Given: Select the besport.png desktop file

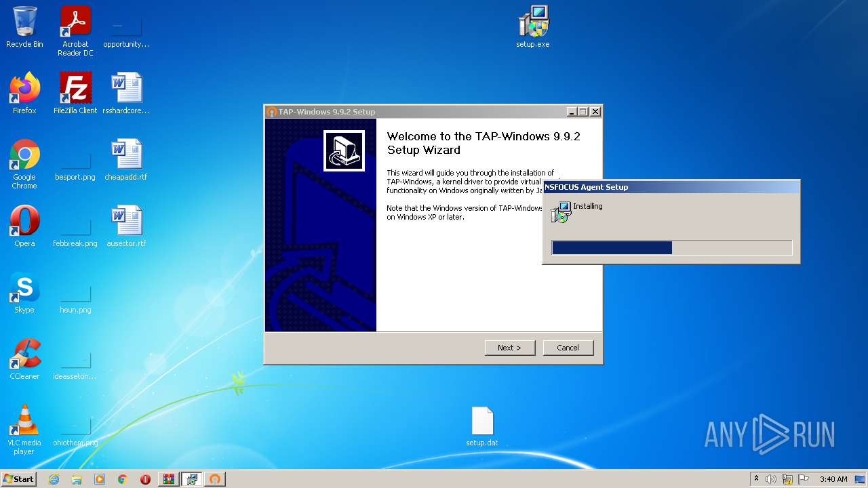Looking at the screenshot, I should pyautogui.click(x=75, y=166).
